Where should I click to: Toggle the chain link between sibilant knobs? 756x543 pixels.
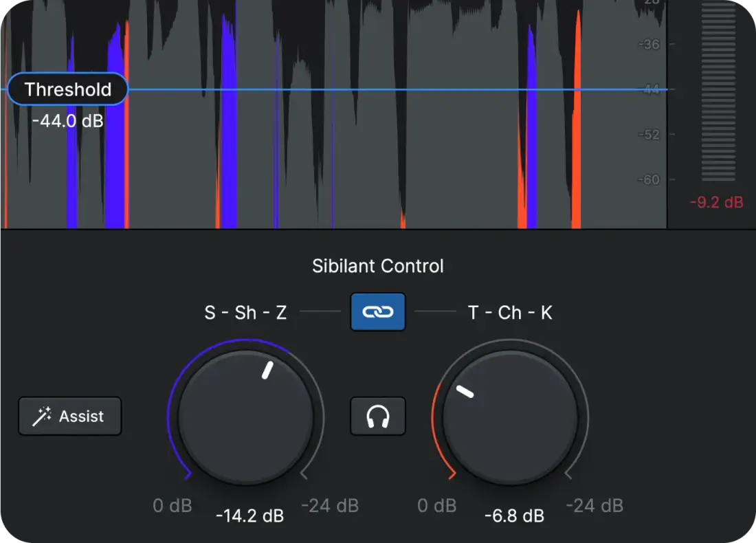tap(378, 312)
